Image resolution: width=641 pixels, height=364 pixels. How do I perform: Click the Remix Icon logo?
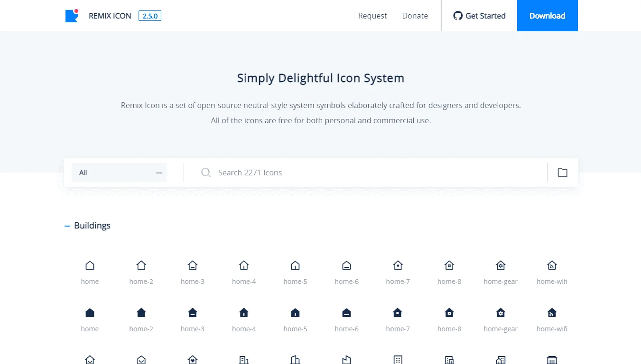[x=72, y=16]
